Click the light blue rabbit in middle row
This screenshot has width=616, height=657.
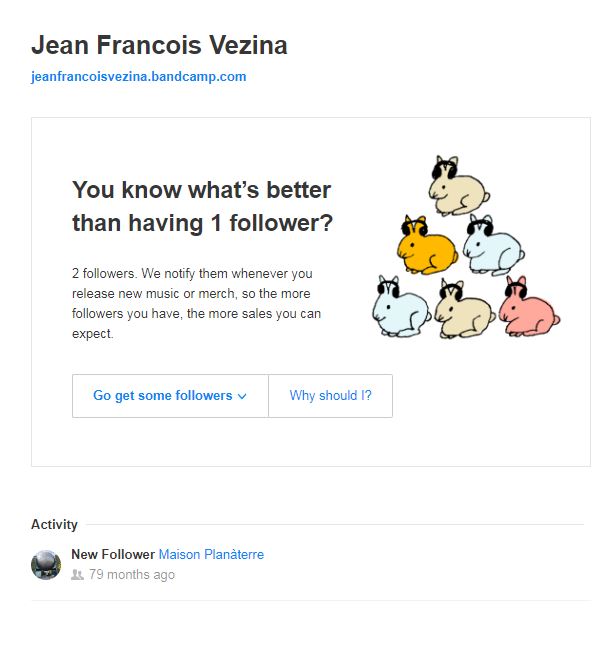click(x=493, y=245)
